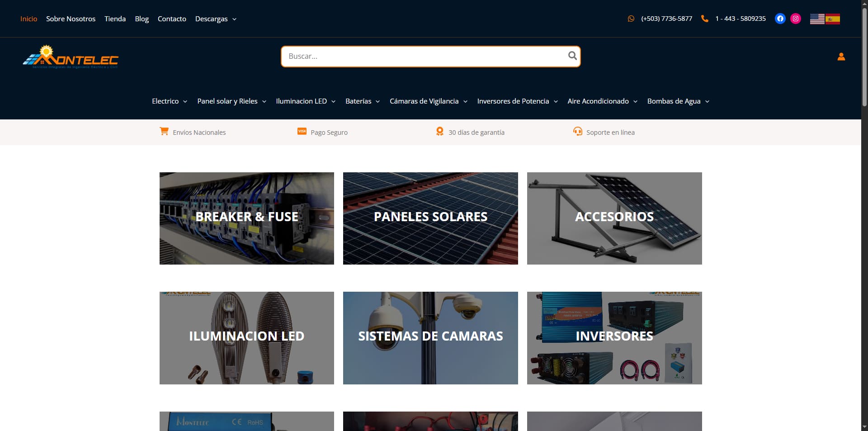The image size is (868, 431).
Task: Open the Contacto link
Action: pos(172,19)
